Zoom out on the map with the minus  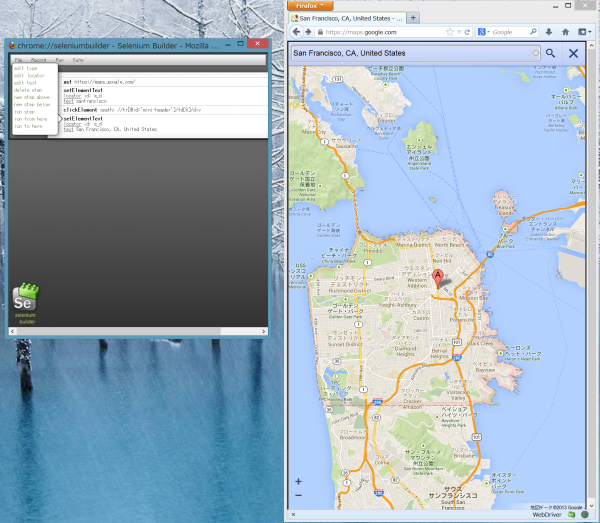(298, 495)
